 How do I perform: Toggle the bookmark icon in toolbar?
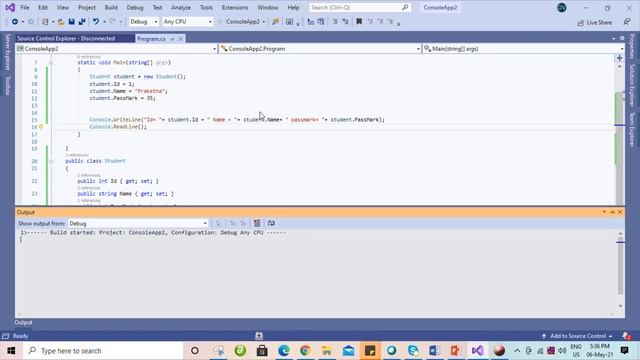[359, 22]
